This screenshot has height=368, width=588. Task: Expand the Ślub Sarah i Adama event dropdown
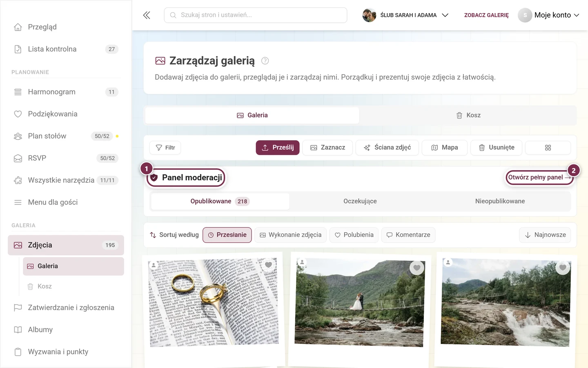pyautogui.click(x=405, y=15)
